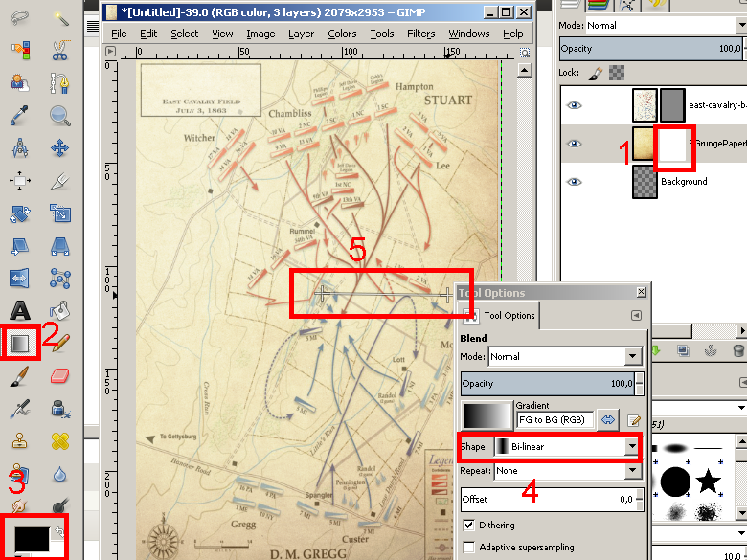The image size is (747, 560).
Task: Open the Blend Mode dropdown
Action: click(x=632, y=356)
